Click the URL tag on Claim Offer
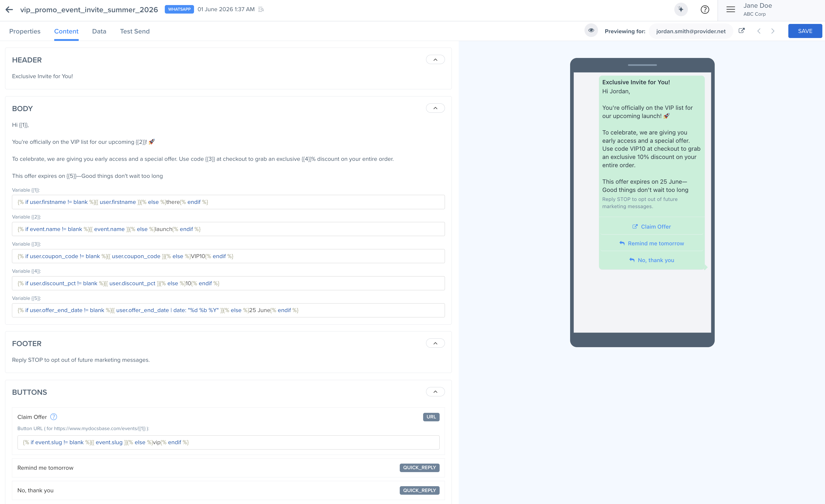The image size is (825, 504). click(431, 417)
